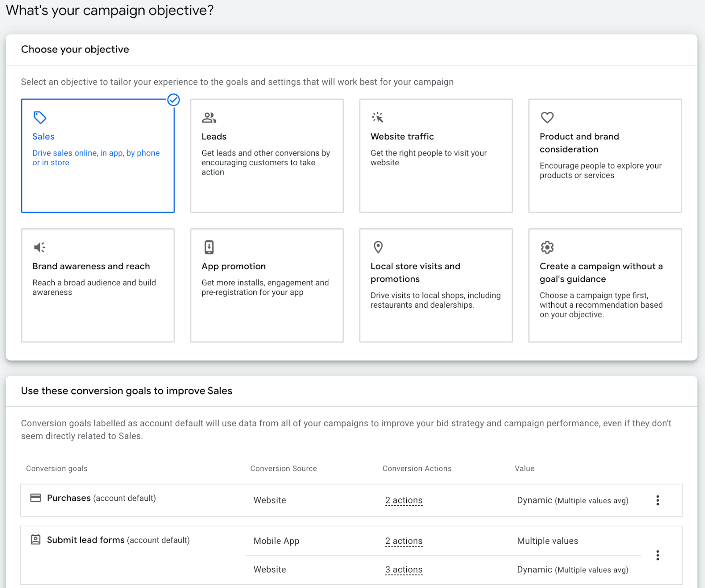Pick the Local store visits and promotions card
Viewport: 705px width, 588px height.
(x=436, y=285)
